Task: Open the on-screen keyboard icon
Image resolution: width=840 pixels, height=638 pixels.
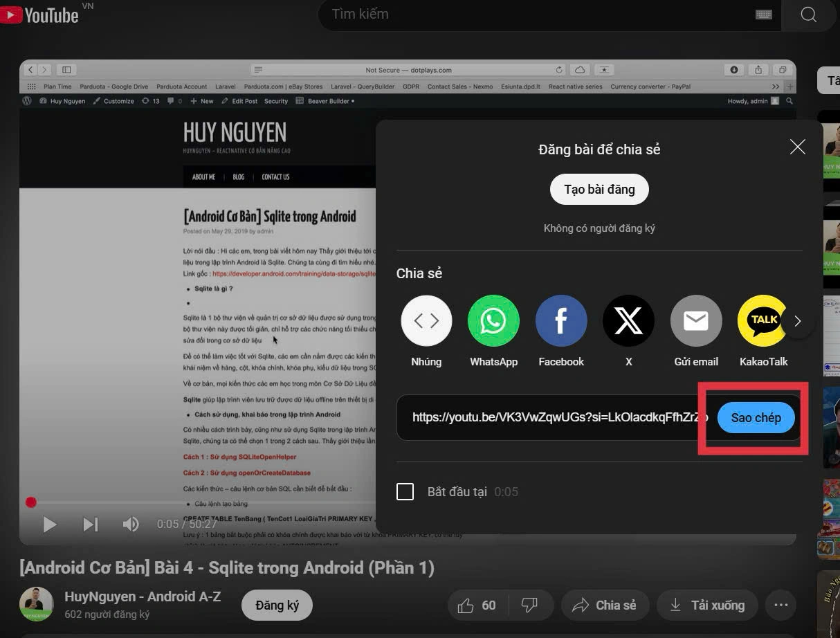Action: click(764, 15)
